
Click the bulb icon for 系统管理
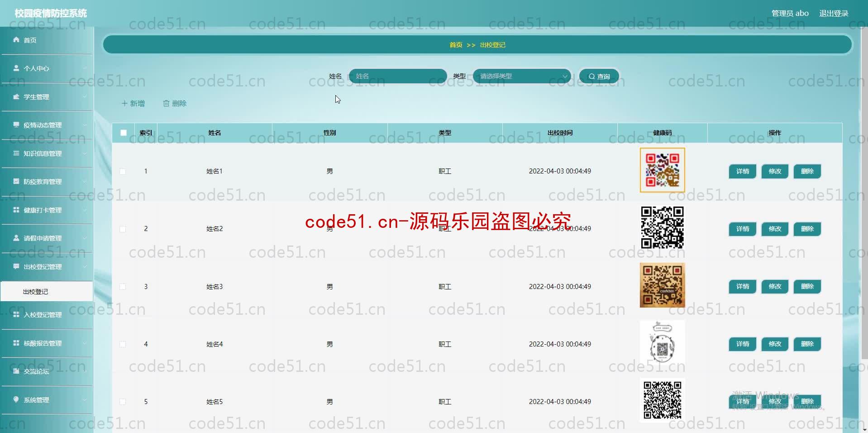(x=16, y=399)
